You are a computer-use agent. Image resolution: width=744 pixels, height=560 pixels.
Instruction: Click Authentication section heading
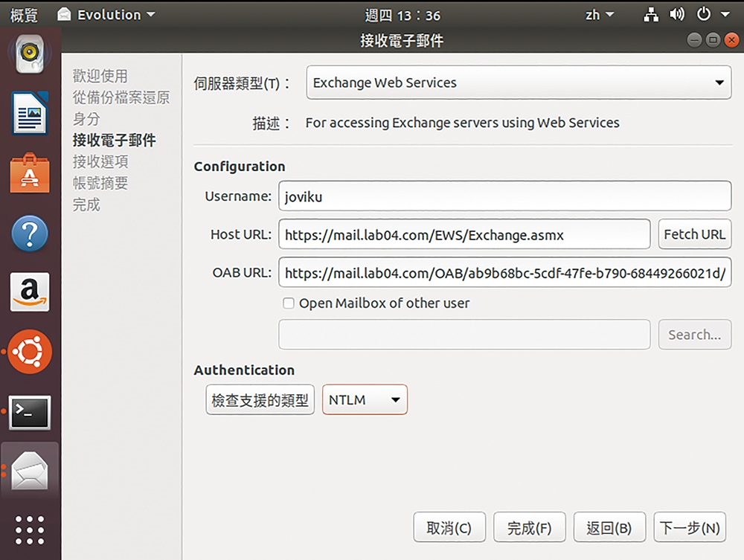point(244,370)
